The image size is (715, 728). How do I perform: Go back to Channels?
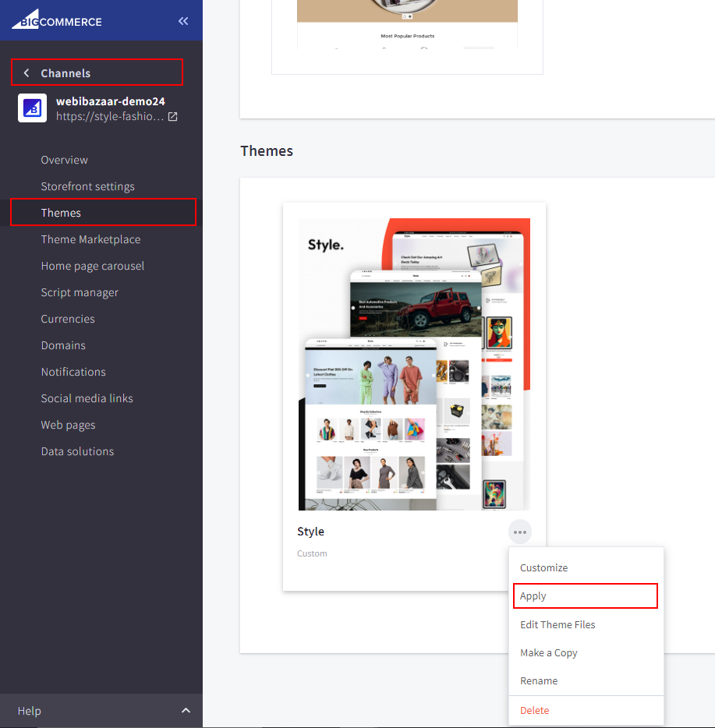[x=65, y=73]
